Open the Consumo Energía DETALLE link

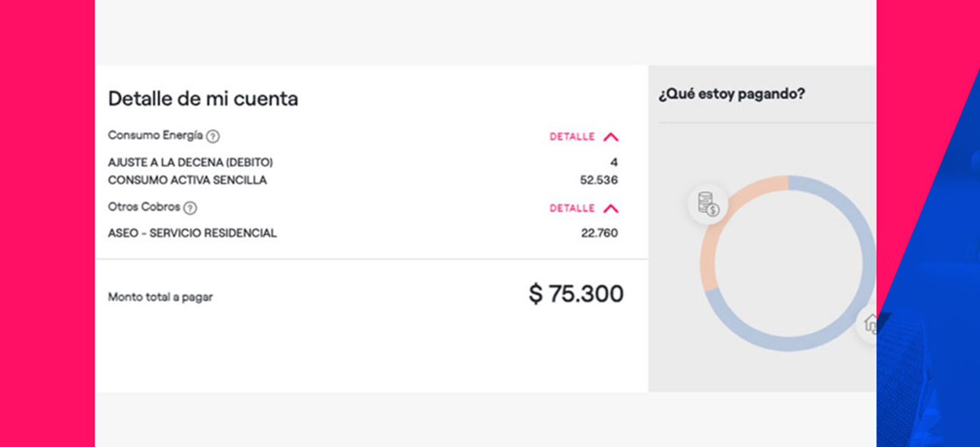(571, 137)
